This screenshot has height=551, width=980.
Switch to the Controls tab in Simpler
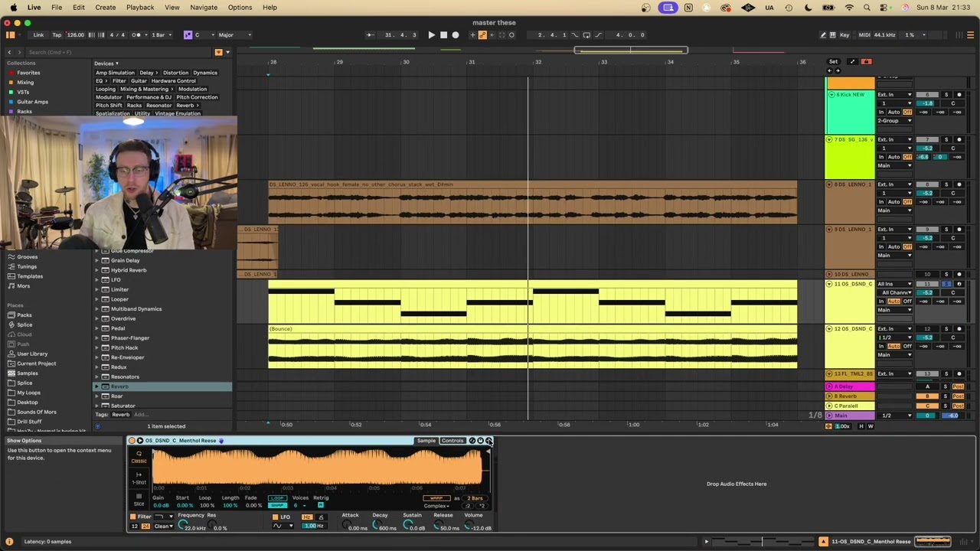pyautogui.click(x=452, y=441)
